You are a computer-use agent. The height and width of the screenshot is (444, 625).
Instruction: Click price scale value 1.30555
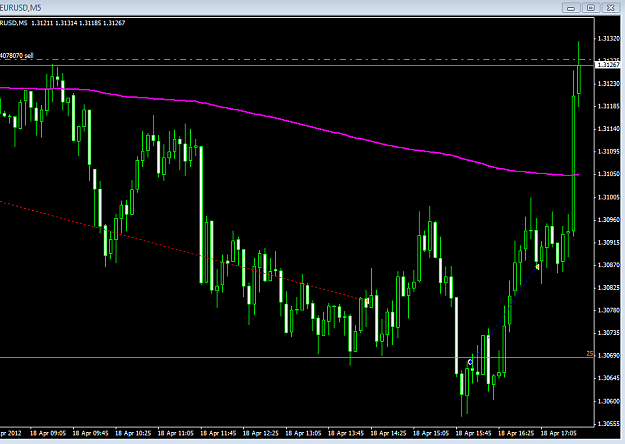pyautogui.click(x=609, y=424)
